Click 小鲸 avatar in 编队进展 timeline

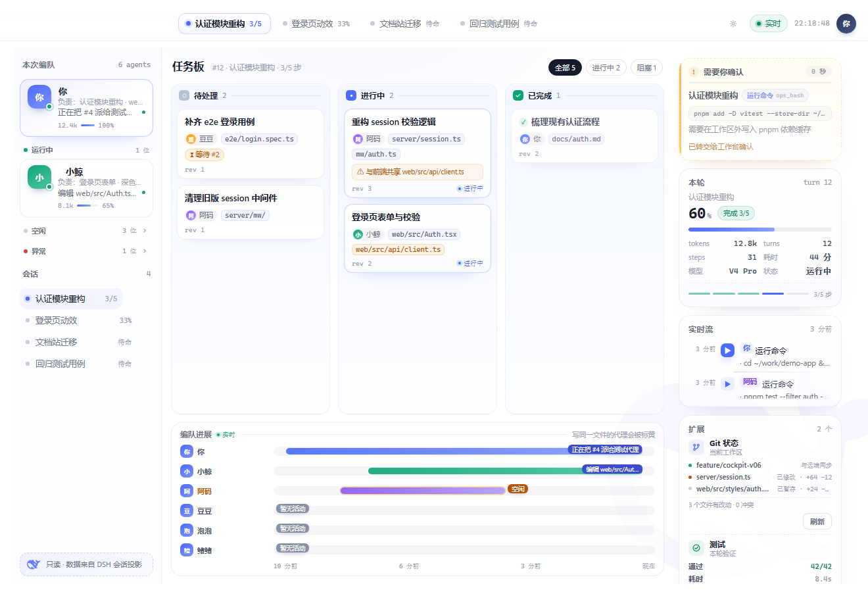coord(187,471)
